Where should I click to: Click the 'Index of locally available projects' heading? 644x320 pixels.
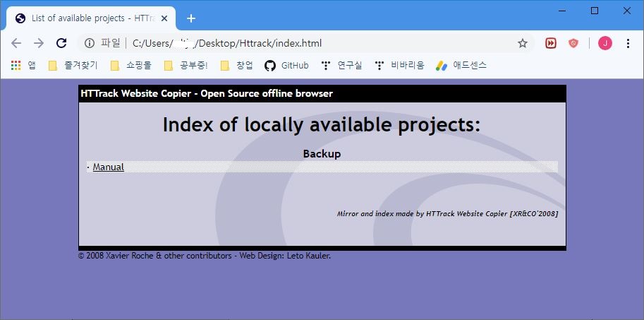(x=322, y=124)
